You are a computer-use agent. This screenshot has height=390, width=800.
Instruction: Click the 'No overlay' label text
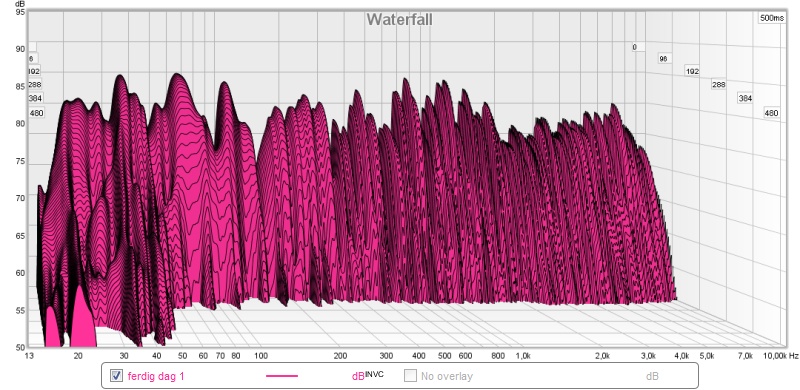tap(447, 377)
